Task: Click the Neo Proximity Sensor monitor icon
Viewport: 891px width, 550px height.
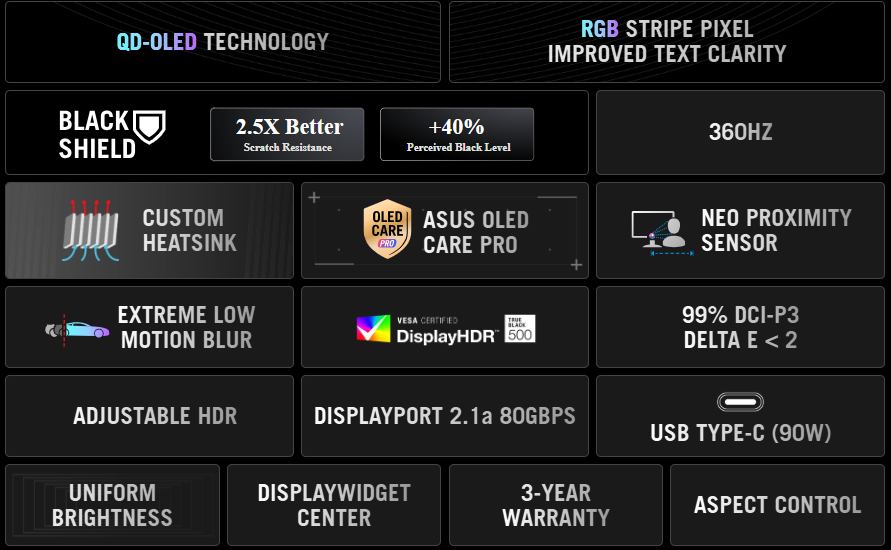Action: click(662, 231)
